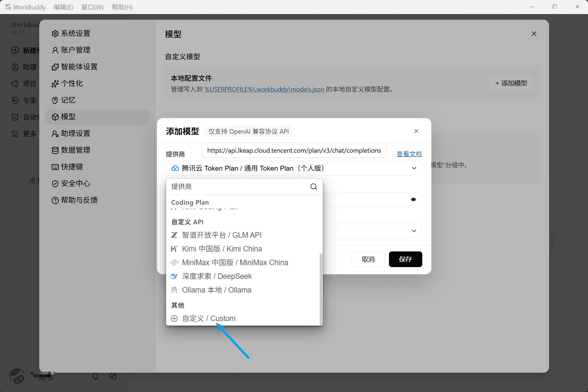Open the security center shield icon

pos(55,184)
